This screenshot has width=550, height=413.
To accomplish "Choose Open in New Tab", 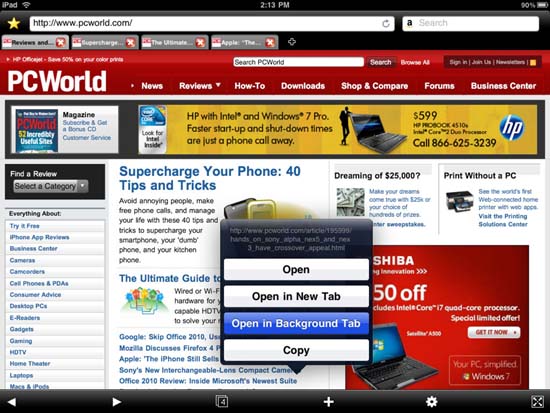I will pyautogui.click(x=296, y=297).
